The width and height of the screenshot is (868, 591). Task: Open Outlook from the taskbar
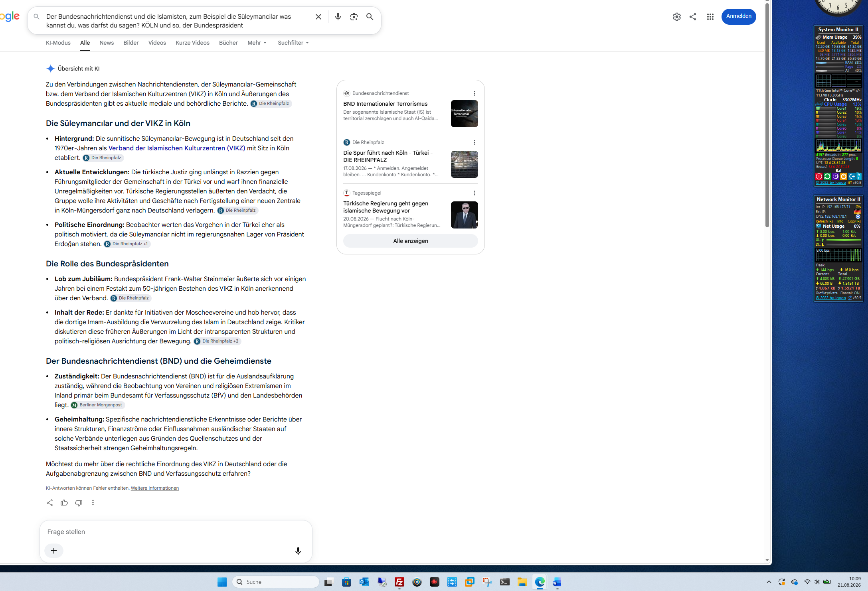click(364, 582)
